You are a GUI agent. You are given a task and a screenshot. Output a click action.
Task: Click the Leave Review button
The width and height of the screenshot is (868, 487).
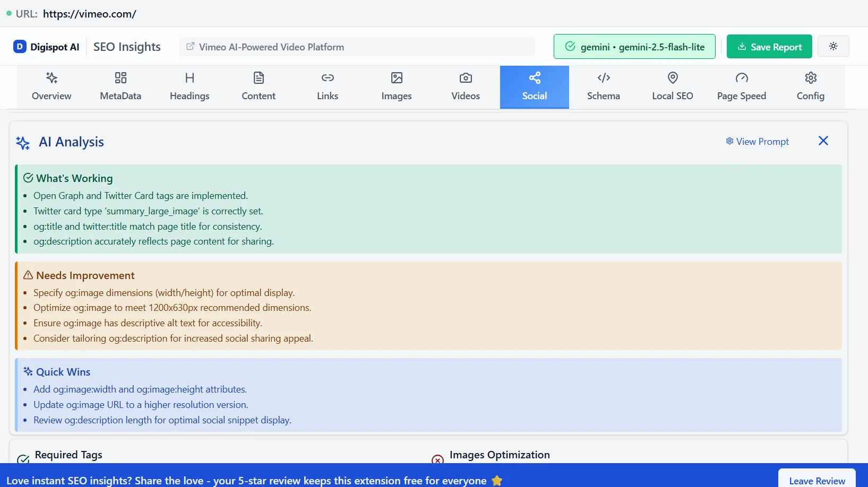click(x=817, y=480)
